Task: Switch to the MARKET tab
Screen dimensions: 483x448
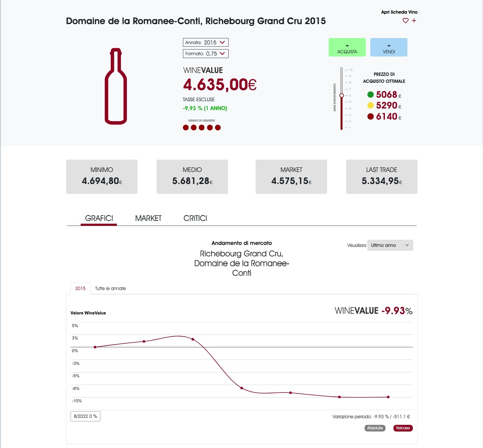Action: 148,218
